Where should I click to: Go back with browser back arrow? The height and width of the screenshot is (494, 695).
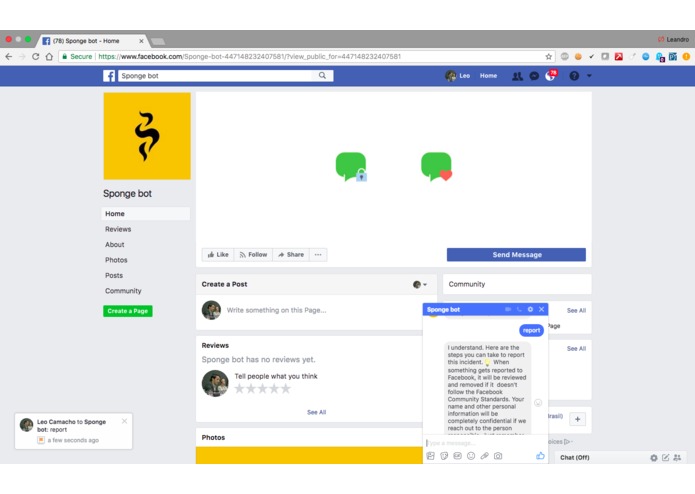click(9, 56)
